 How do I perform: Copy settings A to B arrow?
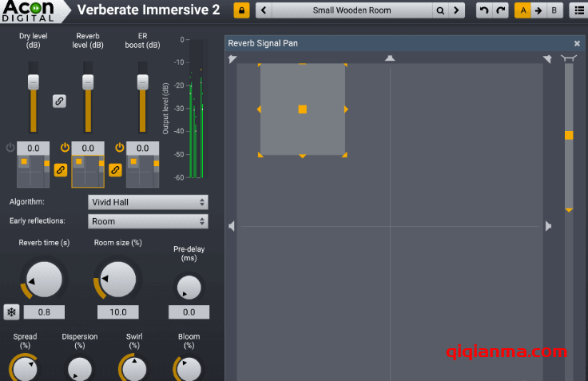[538, 11]
